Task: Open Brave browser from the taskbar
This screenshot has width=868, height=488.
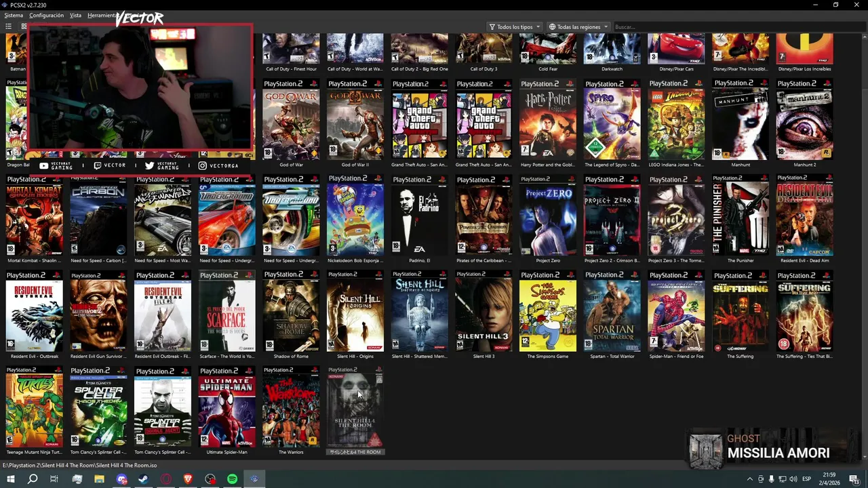Action: click(188, 479)
